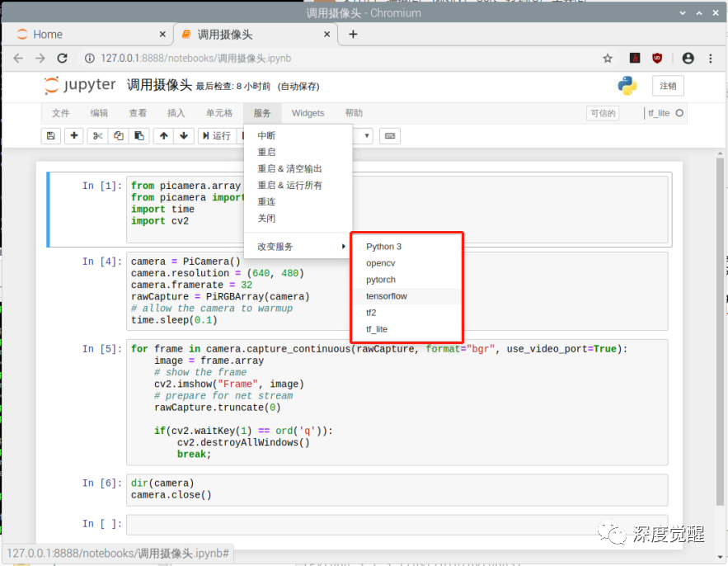Switch kernel to Python 3
Image resolution: width=728 pixels, height=566 pixels.
tap(406, 247)
